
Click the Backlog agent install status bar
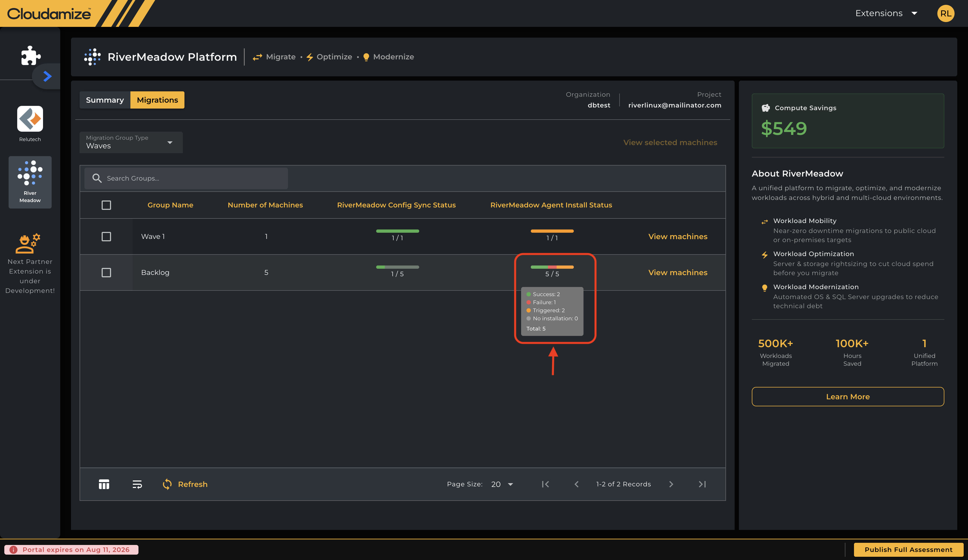coord(552,267)
